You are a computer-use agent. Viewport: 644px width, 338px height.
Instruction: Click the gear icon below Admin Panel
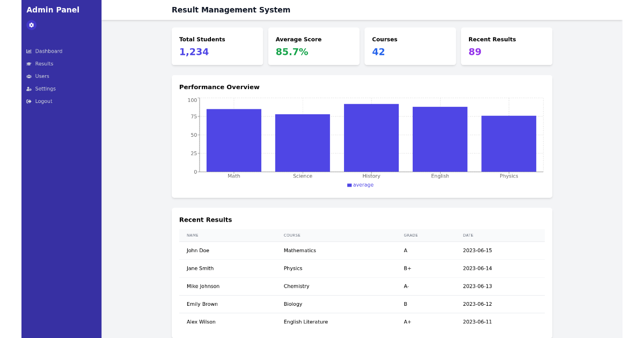31,25
